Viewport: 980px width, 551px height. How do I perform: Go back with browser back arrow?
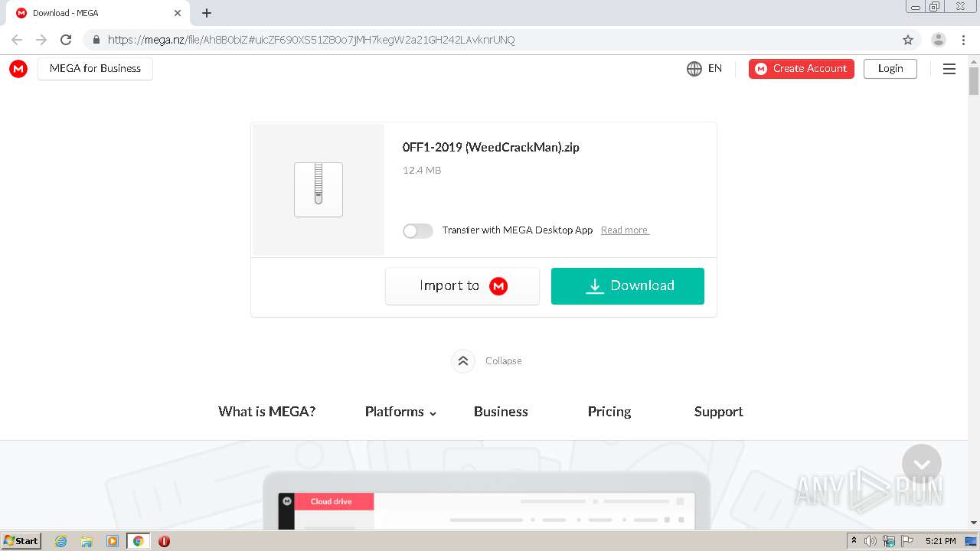[x=17, y=40]
